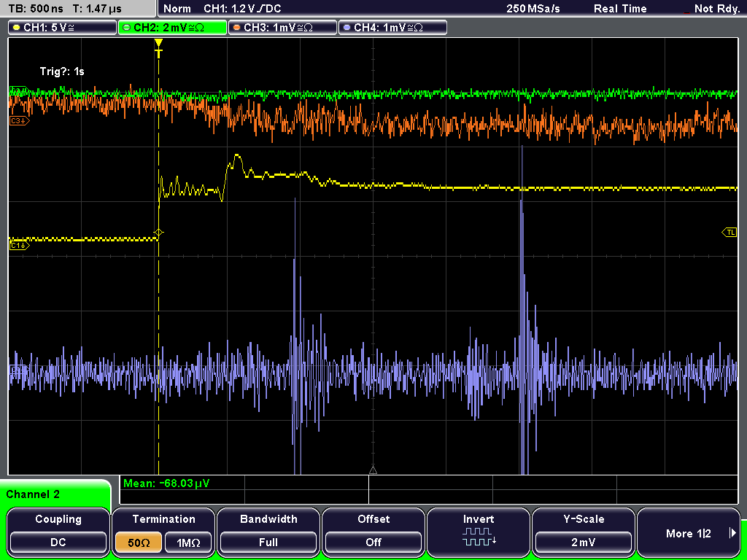Click the Trig?: 1s status text

tap(62, 71)
